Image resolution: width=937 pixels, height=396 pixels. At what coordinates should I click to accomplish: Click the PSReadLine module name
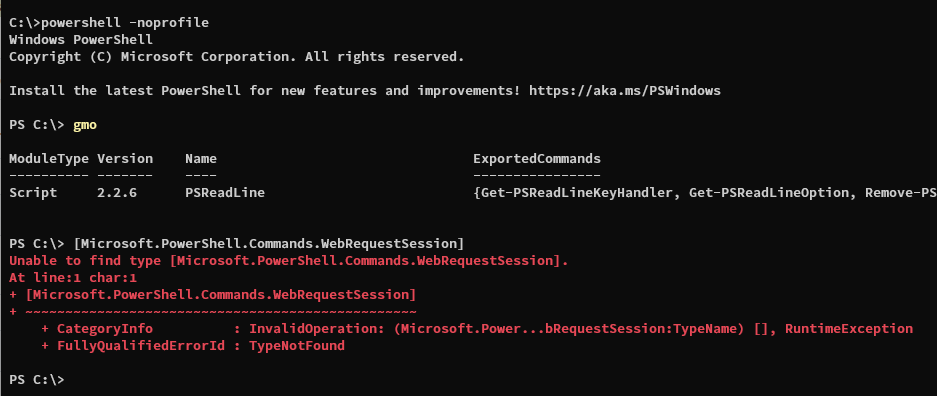point(225,193)
